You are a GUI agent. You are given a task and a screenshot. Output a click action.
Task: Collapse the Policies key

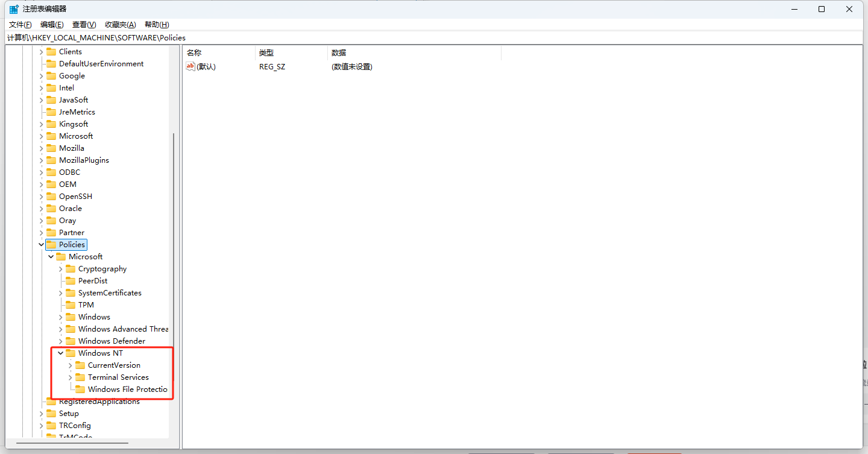pos(41,245)
